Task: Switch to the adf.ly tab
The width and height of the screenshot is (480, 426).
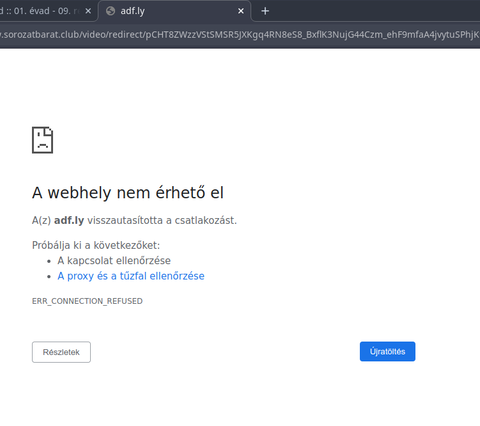Action: point(175,11)
